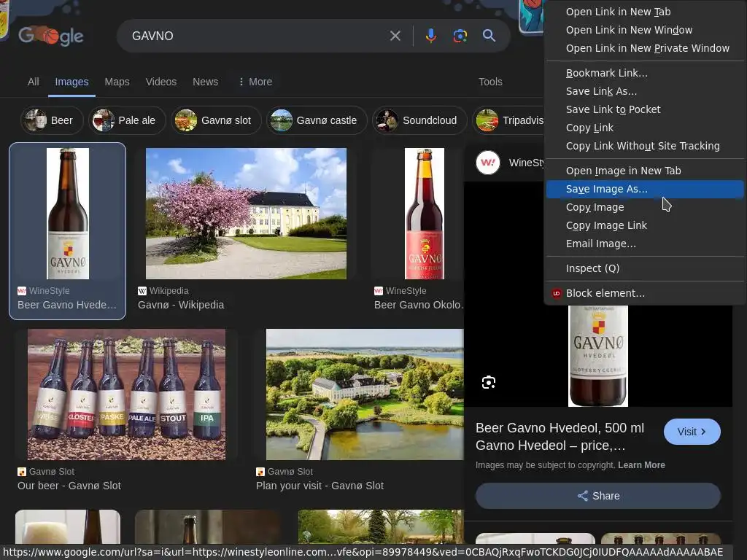Select Email Image… entry
Screen dimensions: 747x560
point(645,244)
